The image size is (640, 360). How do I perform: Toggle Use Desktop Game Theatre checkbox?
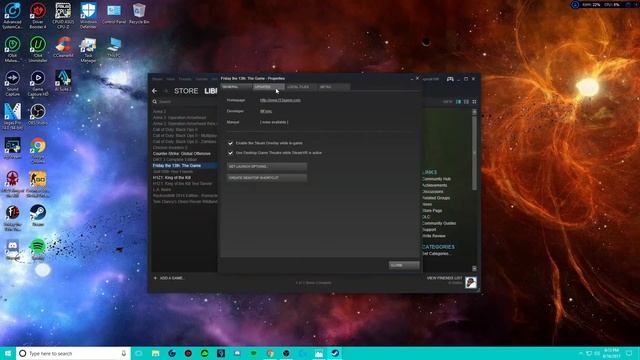[x=230, y=153]
